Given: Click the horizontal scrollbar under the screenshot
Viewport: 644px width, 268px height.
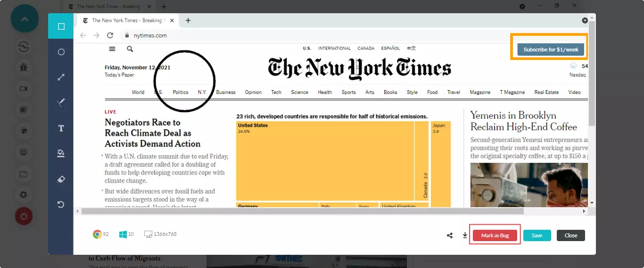Looking at the screenshot, I should 330,211.
